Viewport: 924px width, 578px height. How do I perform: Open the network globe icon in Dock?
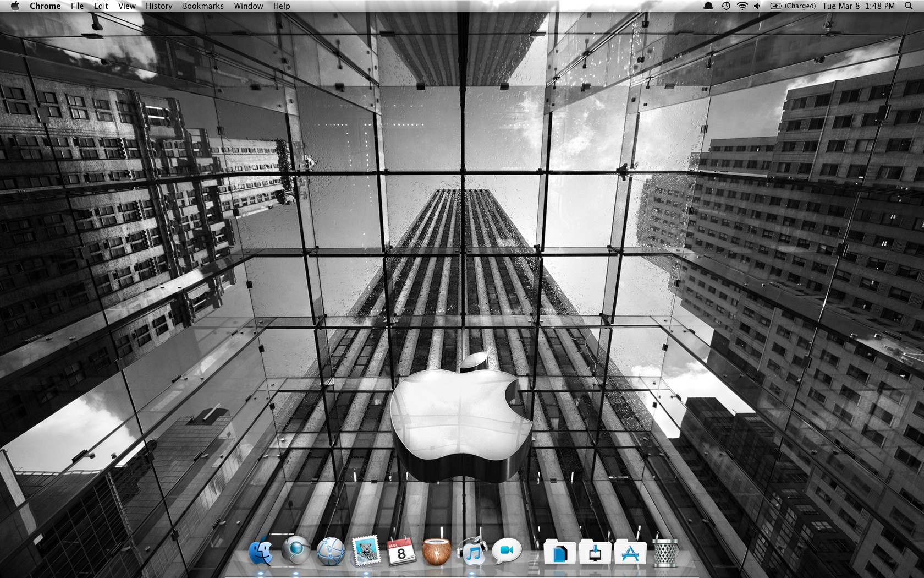point(331,552)
